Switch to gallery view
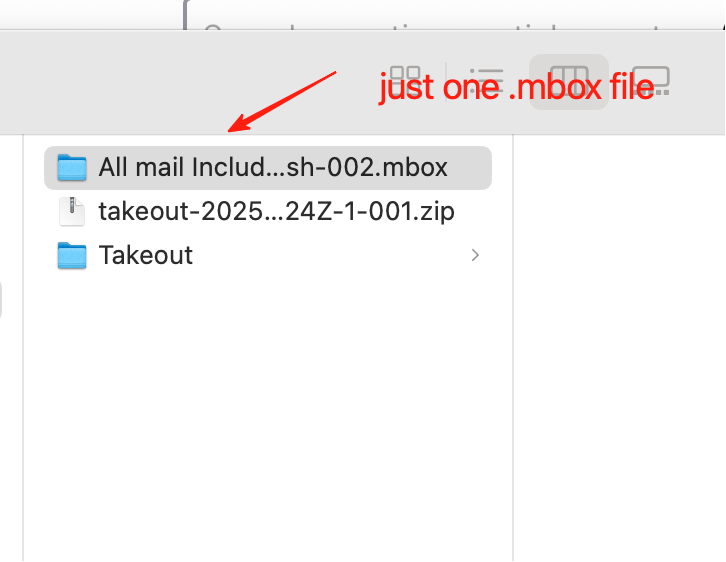 pos(651,80)
